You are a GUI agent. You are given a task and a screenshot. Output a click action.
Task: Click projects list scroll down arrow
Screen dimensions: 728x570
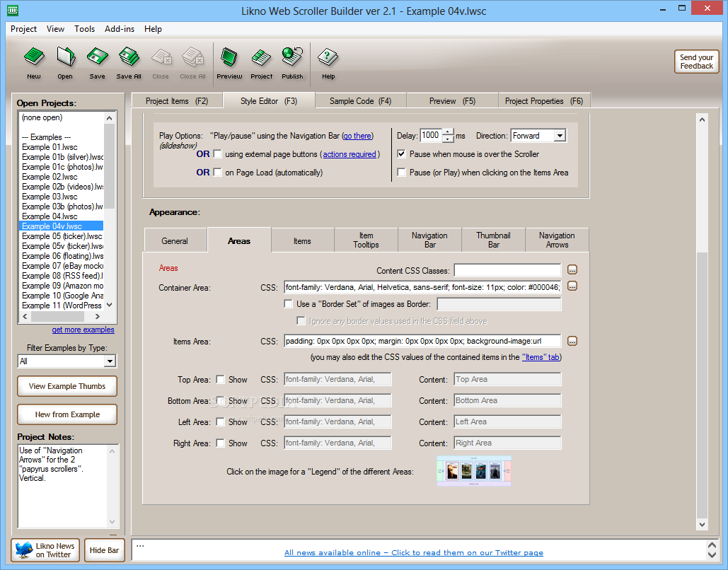pos(110,305)
